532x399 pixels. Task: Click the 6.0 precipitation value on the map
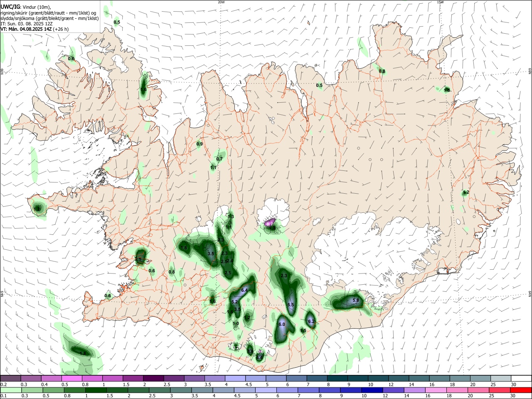click(x=281, y=324)
